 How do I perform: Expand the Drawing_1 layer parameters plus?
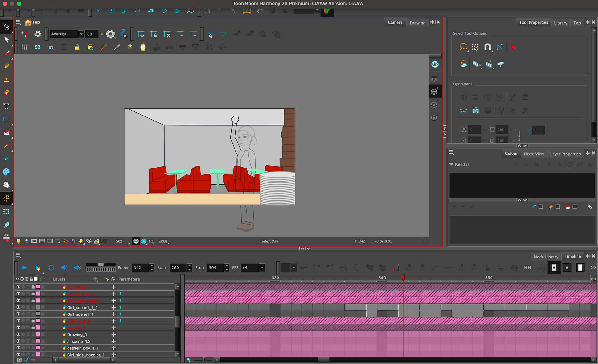point(113,334)
